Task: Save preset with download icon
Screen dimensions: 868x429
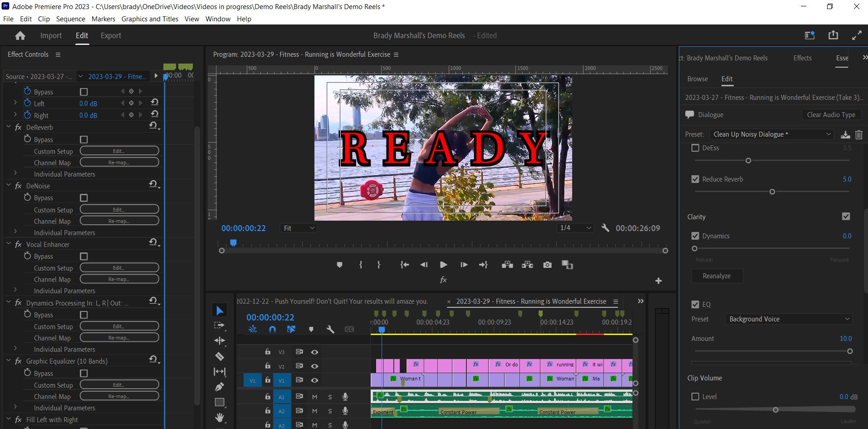Action: [845, 134]
